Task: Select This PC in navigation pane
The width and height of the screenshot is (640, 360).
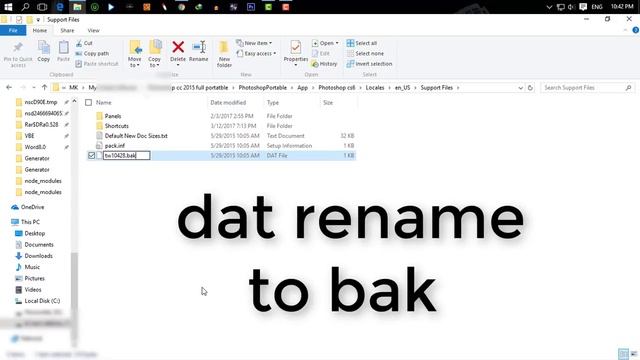Action: pos(30,222)
